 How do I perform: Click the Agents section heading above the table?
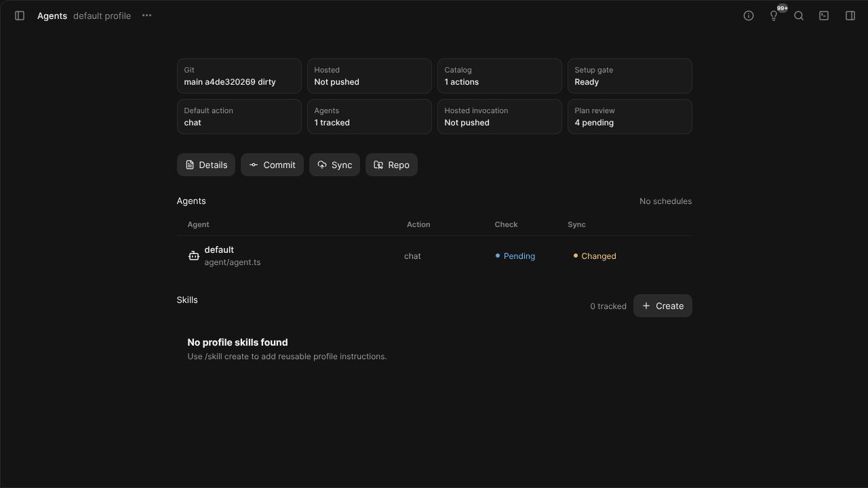click(x=191, y=201)
